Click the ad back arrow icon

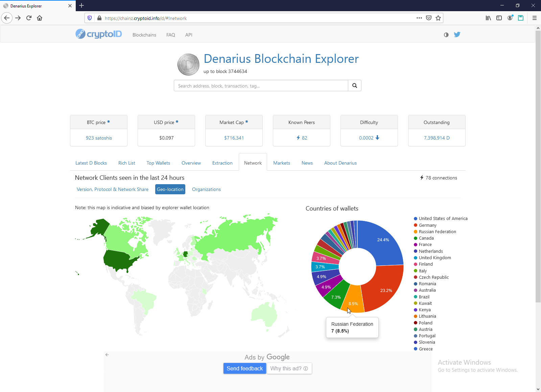pos(107,354)
